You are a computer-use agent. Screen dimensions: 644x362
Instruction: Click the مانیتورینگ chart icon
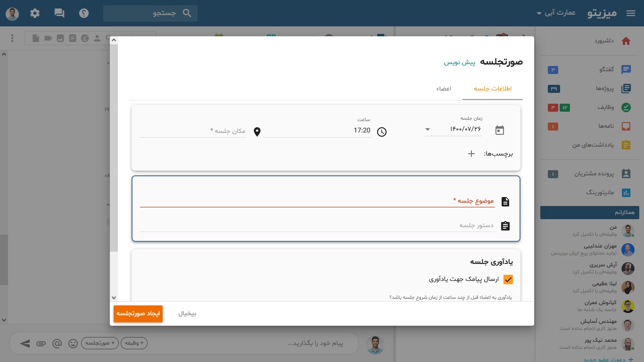click(x=626, y=193)
